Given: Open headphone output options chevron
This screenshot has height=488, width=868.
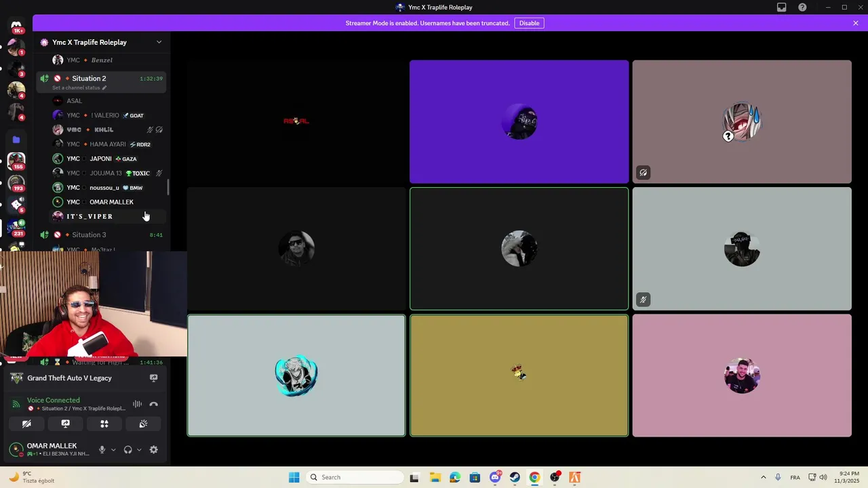Looking at the screenshot, I should coord(139,449).
